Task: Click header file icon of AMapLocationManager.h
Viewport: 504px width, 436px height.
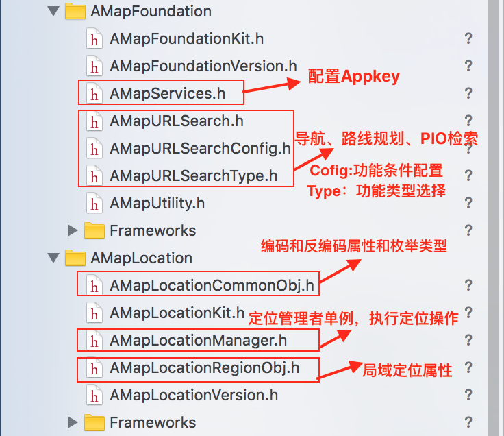Action: [x=94, y=340]
